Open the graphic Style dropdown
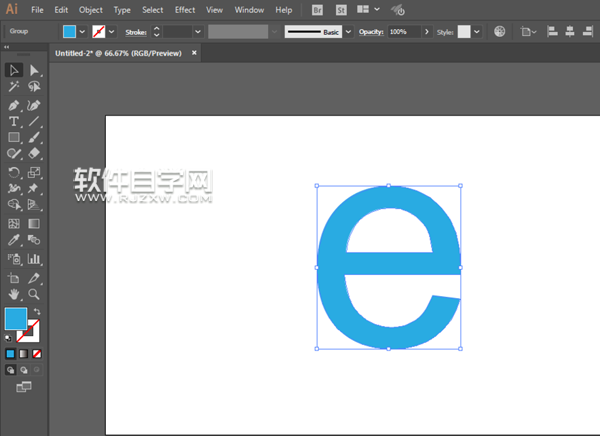 click(x=477, y=31)
